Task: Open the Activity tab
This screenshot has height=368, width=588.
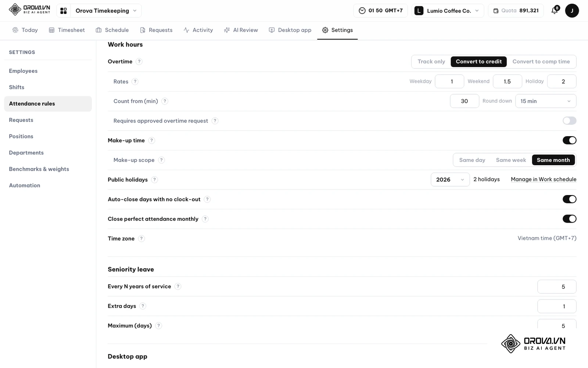Action: pos(198,30)
